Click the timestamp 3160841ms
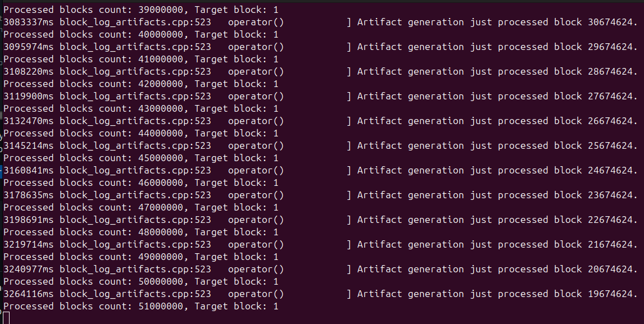644x324 pixels. 28,170
